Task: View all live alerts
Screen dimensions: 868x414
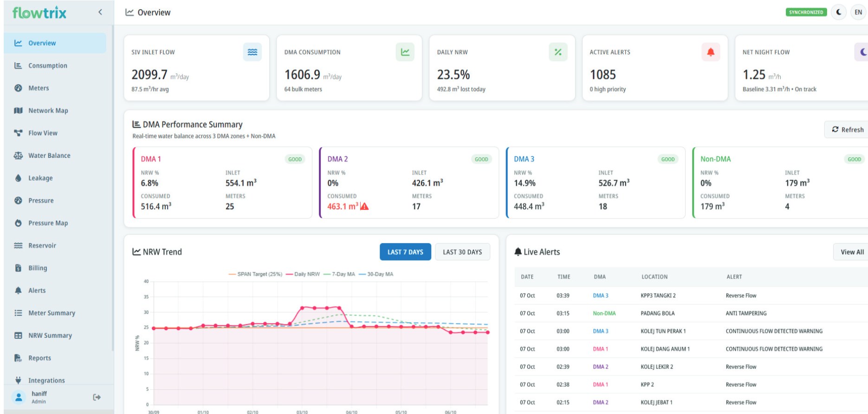Action: (852, 252)
